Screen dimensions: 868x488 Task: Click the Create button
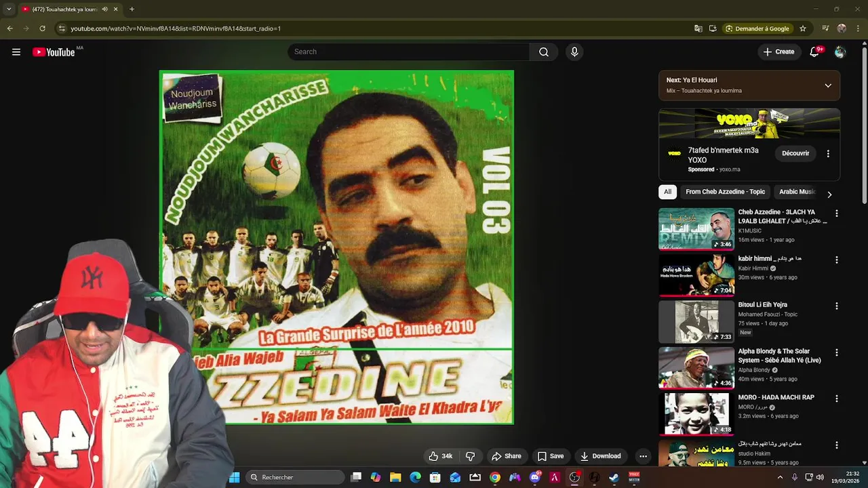tap(778, 52)
